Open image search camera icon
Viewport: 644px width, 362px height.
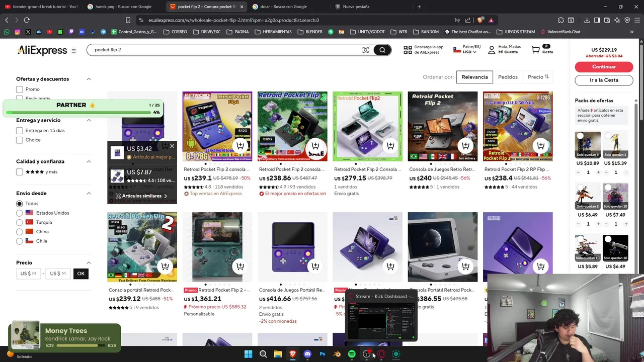[365, 50]
